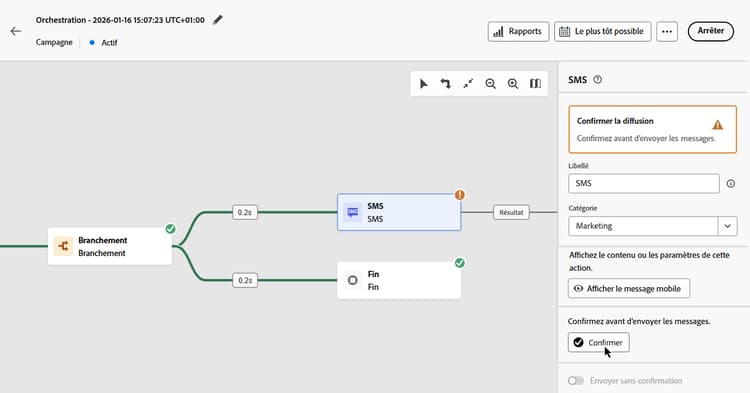Click the SMS node purple message icon

coord(353,212)
